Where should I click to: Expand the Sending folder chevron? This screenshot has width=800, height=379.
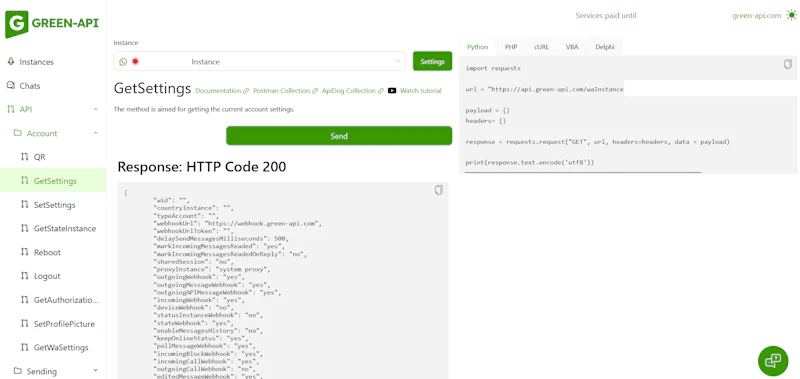tap(95, 371)
